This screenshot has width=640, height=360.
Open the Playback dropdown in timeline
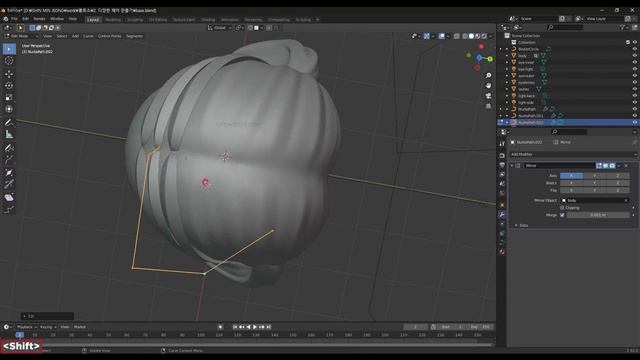[27, 327]
